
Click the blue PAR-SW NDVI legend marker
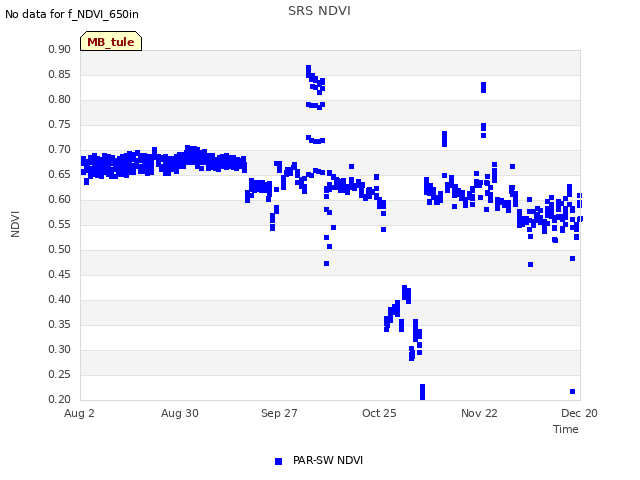(x=278, y=461)
